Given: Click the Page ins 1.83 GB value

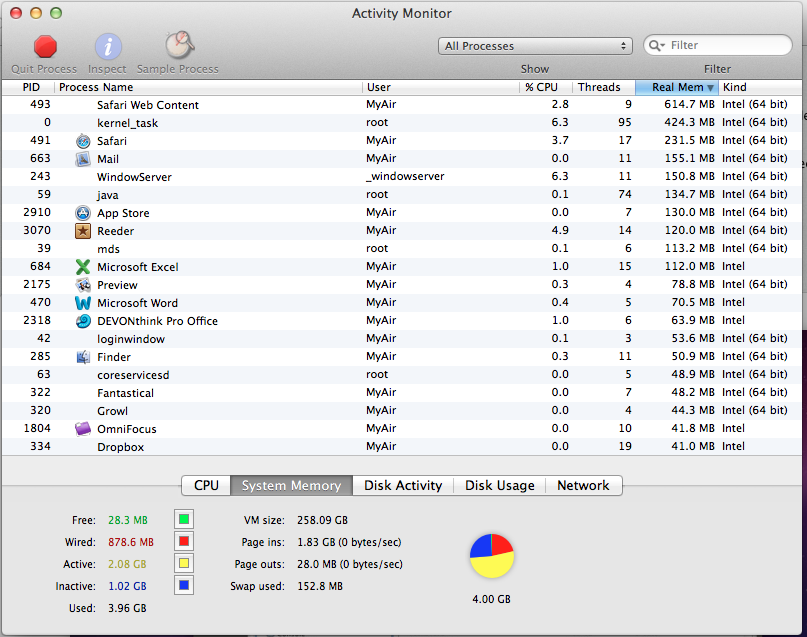Looking at the screenshot, I should click(x=349, y=542).
